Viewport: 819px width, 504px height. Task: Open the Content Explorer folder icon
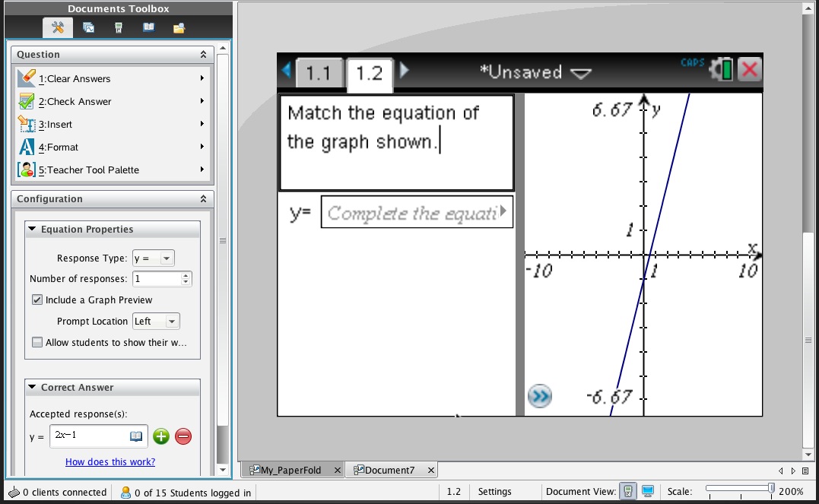(179, 28)
